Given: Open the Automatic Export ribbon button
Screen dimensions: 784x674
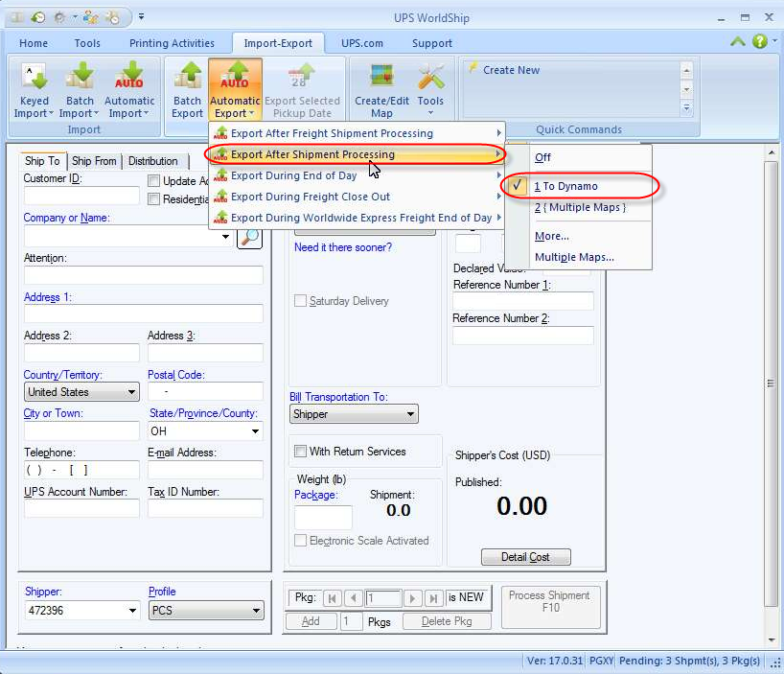Looking at the screenshot, I should (x=235, y=90).
